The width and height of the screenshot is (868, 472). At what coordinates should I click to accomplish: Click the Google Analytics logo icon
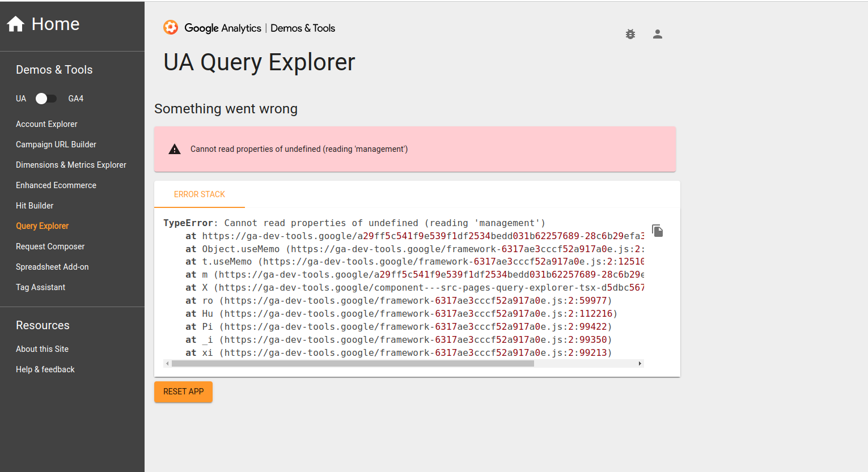click(171, 27)
